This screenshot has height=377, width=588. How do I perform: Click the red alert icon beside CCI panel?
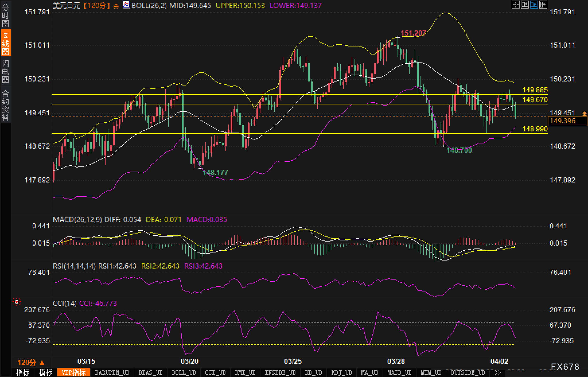tap(17, 302)
